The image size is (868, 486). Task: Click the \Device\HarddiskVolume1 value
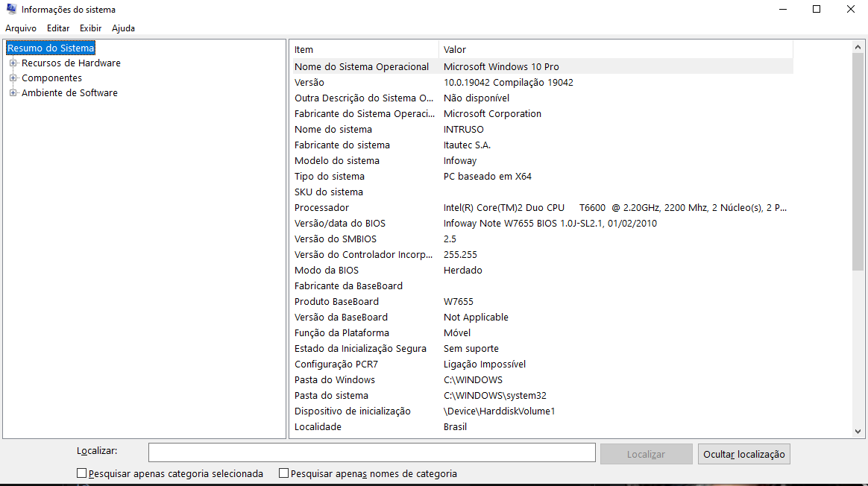[x=499, y=411]
